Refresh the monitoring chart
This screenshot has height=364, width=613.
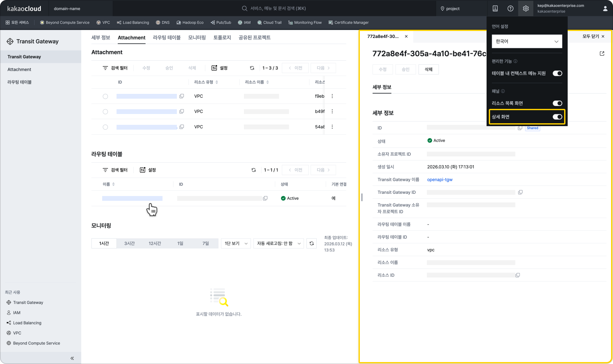(x=312, y=243)
